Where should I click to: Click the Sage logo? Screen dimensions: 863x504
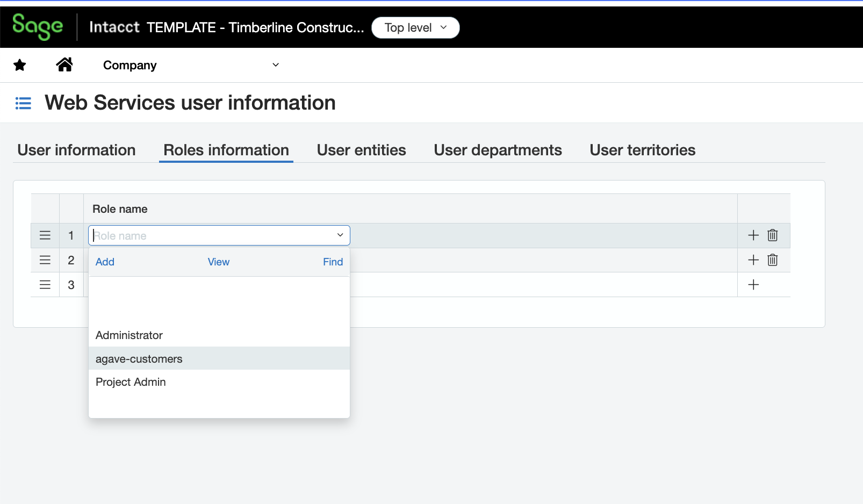38,26
